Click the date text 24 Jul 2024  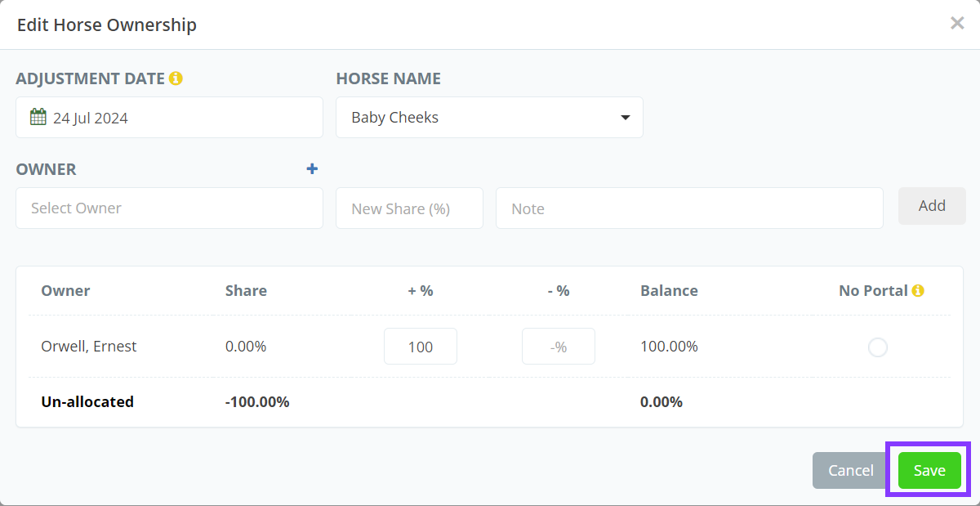[91, 118]
